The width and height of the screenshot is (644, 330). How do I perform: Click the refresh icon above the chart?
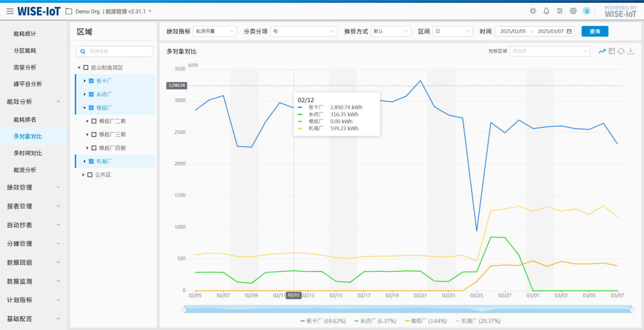[x=621, y=51]
